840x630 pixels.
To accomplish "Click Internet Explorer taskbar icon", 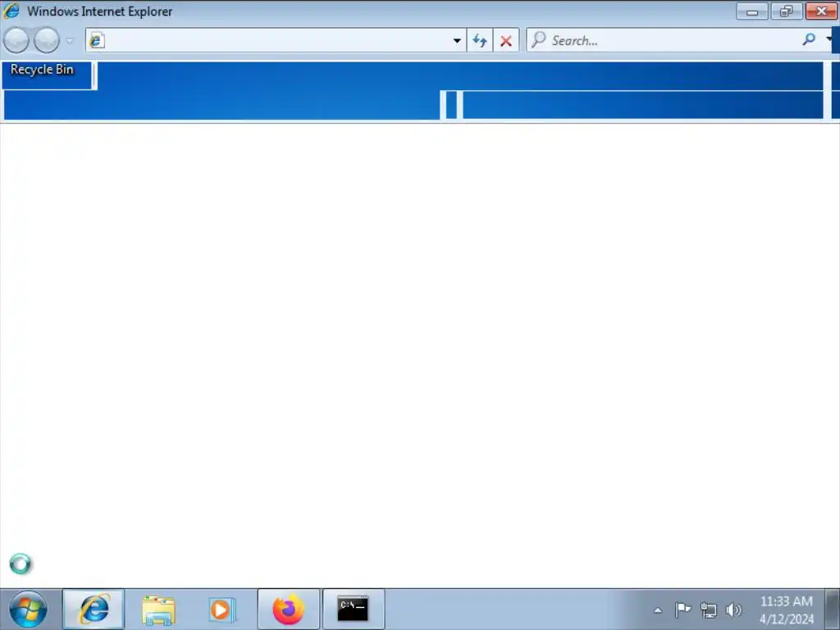I will [94, 609].
